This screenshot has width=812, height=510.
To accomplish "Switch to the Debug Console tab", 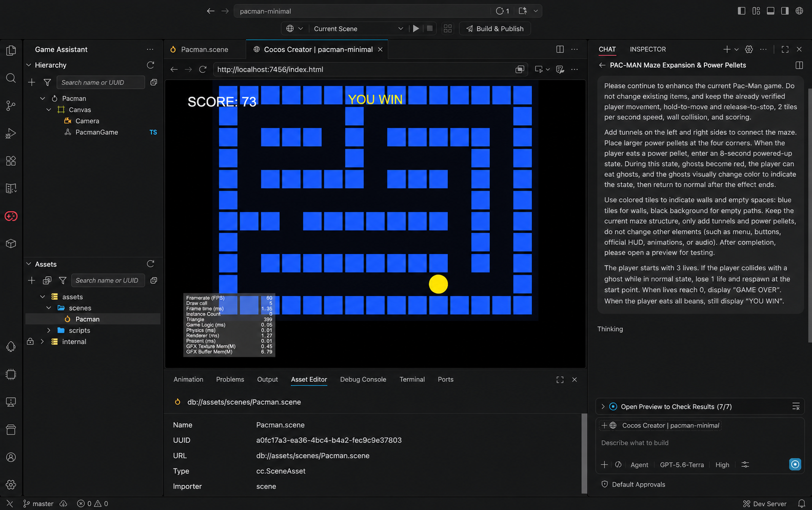I will [x=363, y=380].
